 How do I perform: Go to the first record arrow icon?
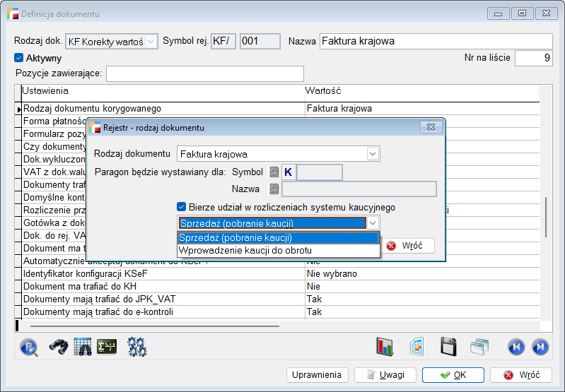[516, 347]
